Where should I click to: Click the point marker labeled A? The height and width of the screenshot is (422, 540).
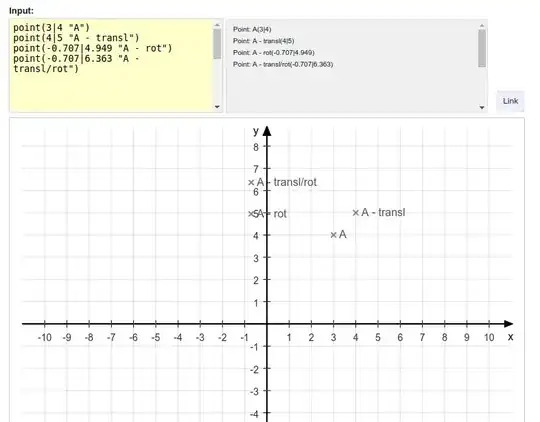(x=333, y=235)
